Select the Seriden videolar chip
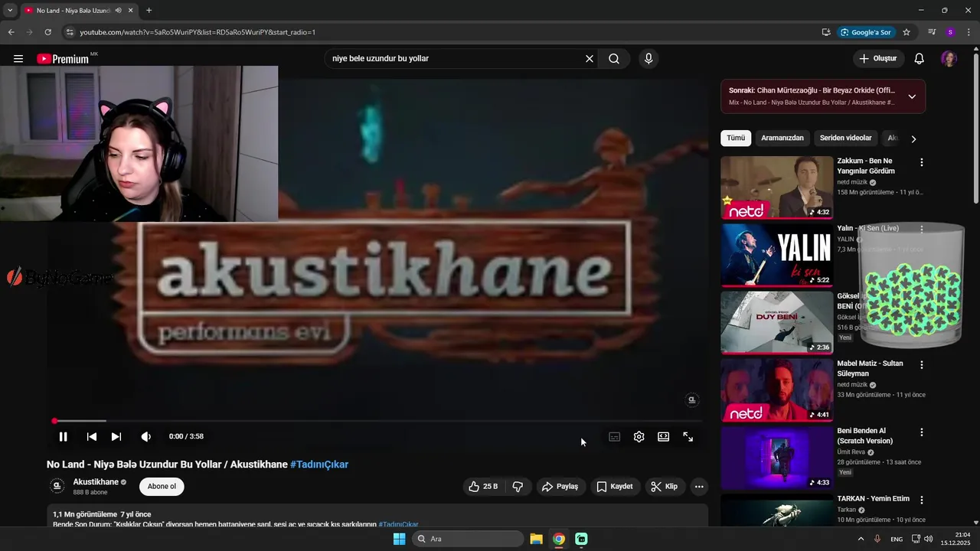The width and height of the screenshot is (980, 551). (x=846, y=139)
